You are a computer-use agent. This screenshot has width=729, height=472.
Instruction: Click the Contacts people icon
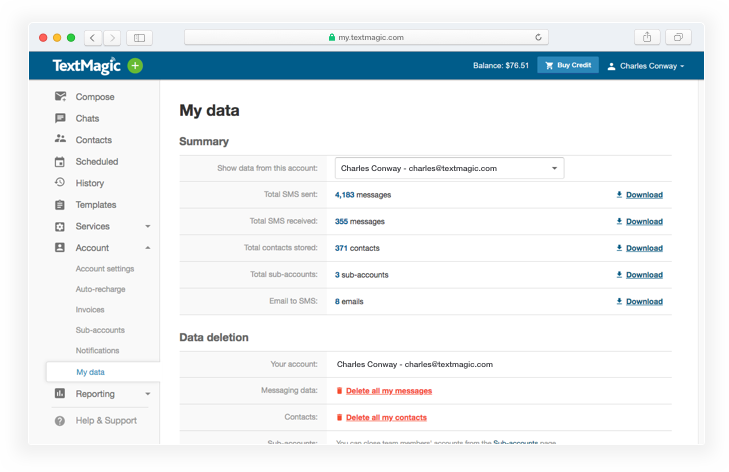[60, 139]
